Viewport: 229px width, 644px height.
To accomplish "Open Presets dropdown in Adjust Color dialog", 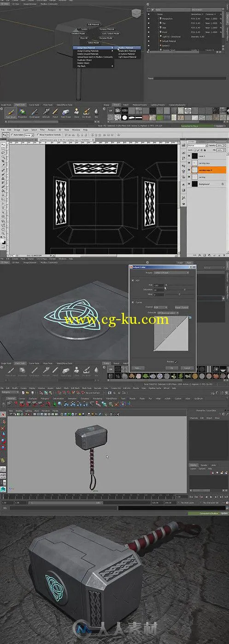I will [x=171, y=273].
